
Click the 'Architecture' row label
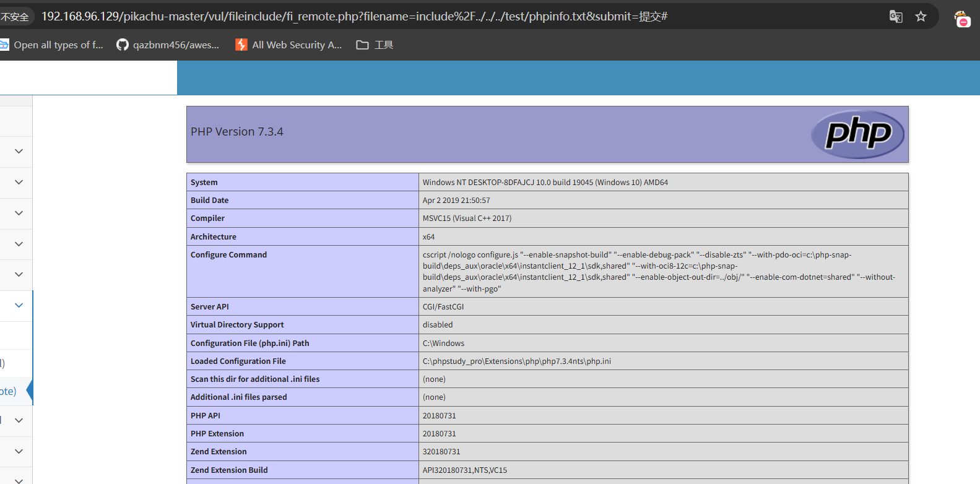213,237
